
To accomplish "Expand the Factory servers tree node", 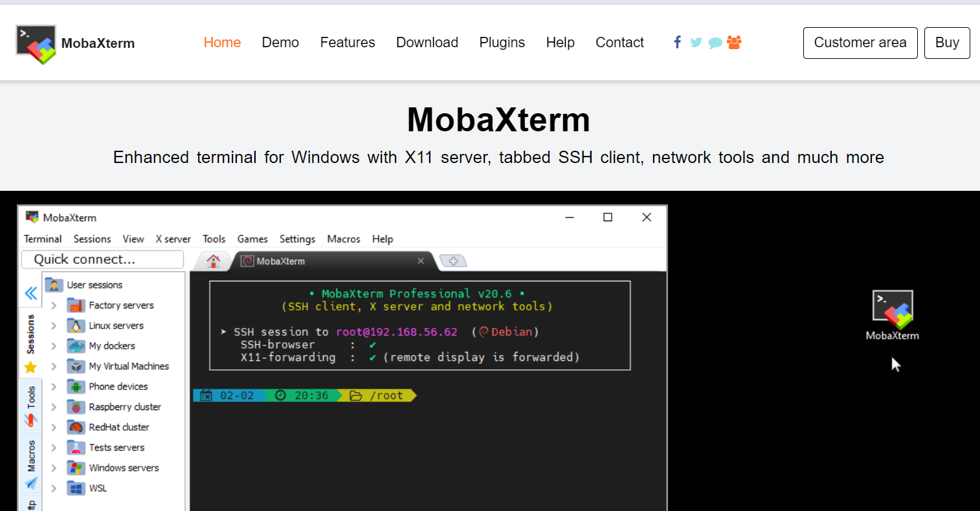I will point(54,305).
